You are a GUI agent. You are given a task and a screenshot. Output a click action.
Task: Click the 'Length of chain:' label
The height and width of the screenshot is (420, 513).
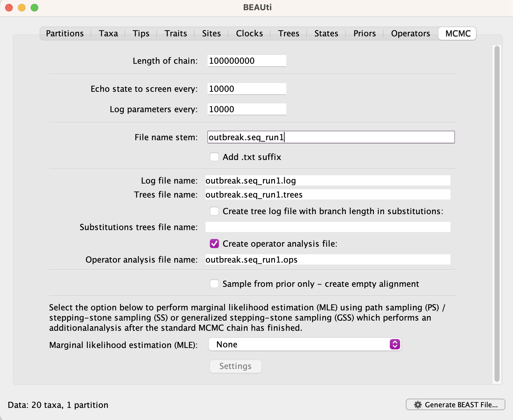coord(165,61)
